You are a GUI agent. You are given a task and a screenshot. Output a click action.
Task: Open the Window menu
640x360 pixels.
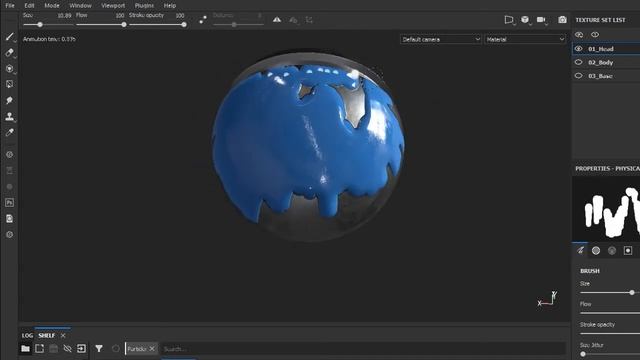pyautogui.click(x=80, y=6)
